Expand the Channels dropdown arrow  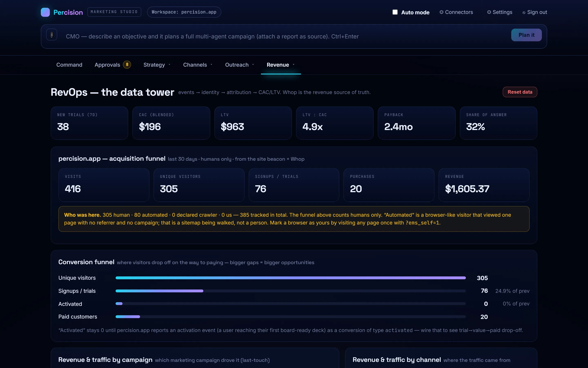211,65
